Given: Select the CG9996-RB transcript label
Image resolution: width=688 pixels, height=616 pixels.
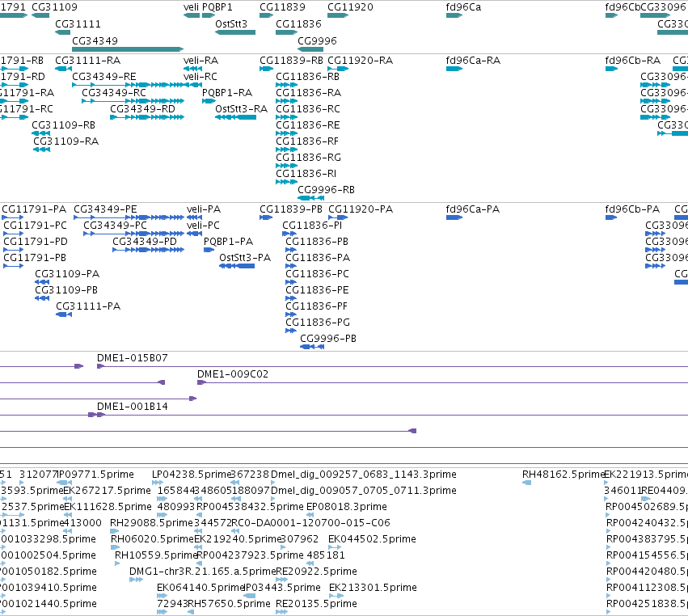Looking at the screenshot, I should 326,190.
